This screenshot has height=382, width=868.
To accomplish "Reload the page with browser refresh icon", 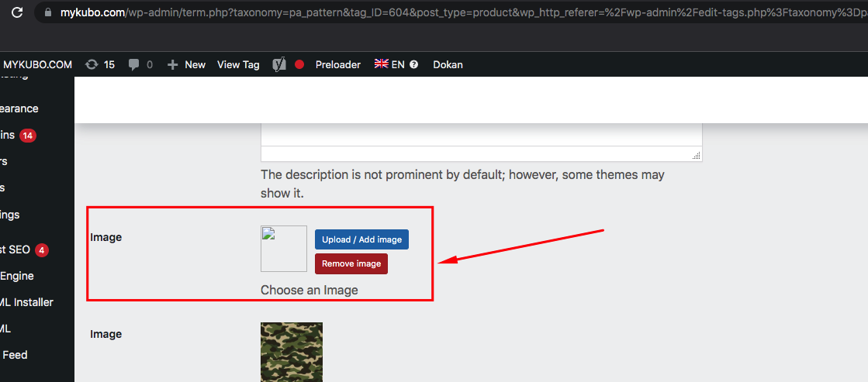I will (x=17, y=12).
